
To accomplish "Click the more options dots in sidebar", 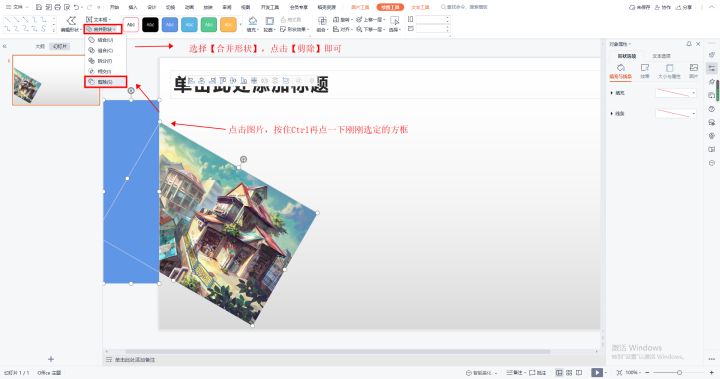I will 712,359.
